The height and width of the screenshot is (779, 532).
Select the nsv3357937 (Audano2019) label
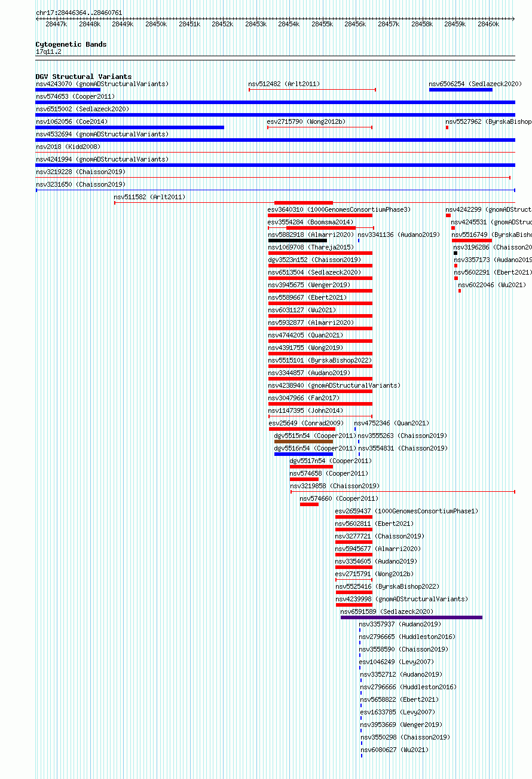tap(400, 624)
